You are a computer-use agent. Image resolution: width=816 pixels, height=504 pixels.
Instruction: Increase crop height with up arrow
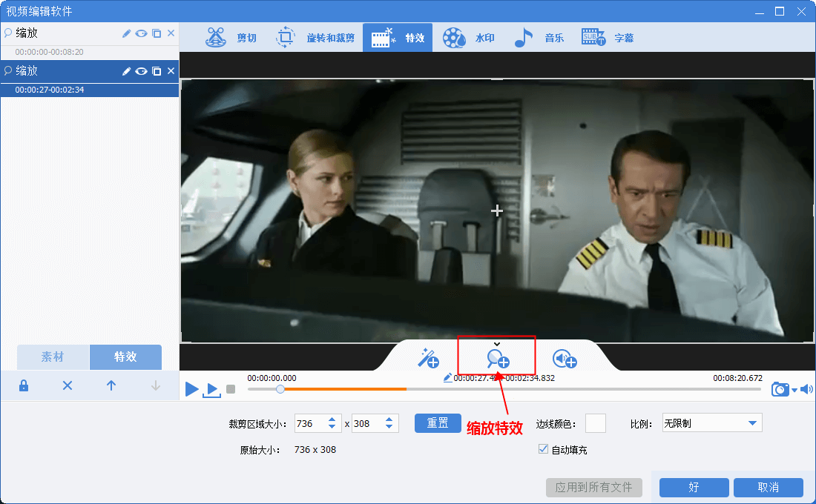coord(389,420)
